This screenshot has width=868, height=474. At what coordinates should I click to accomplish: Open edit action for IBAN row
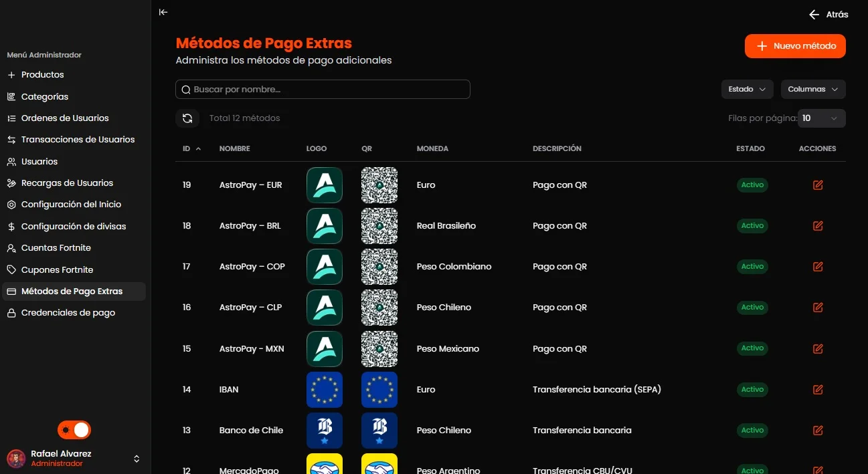click(817, 389)
